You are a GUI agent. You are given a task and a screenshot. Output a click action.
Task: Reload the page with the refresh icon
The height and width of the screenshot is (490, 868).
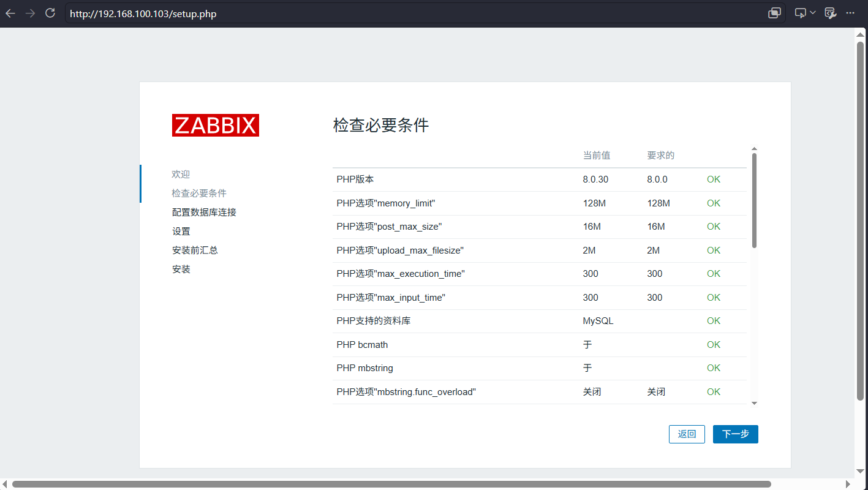[x=50, y=13]
